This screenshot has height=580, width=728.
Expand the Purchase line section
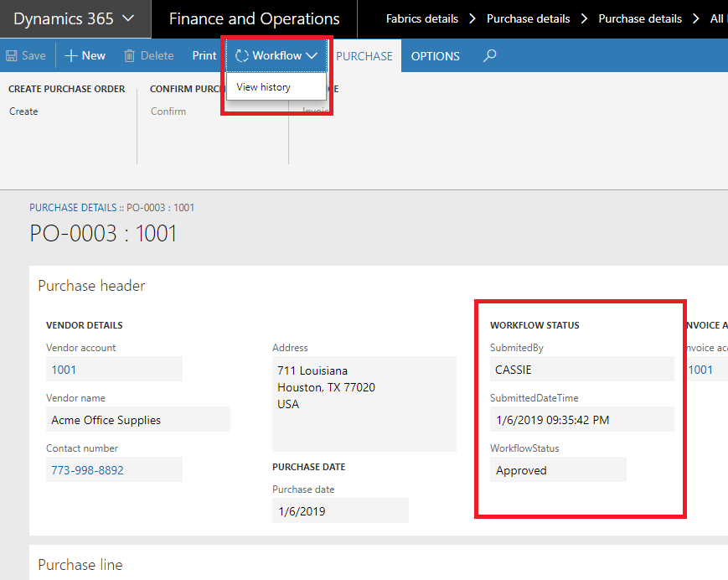(80, 564)
